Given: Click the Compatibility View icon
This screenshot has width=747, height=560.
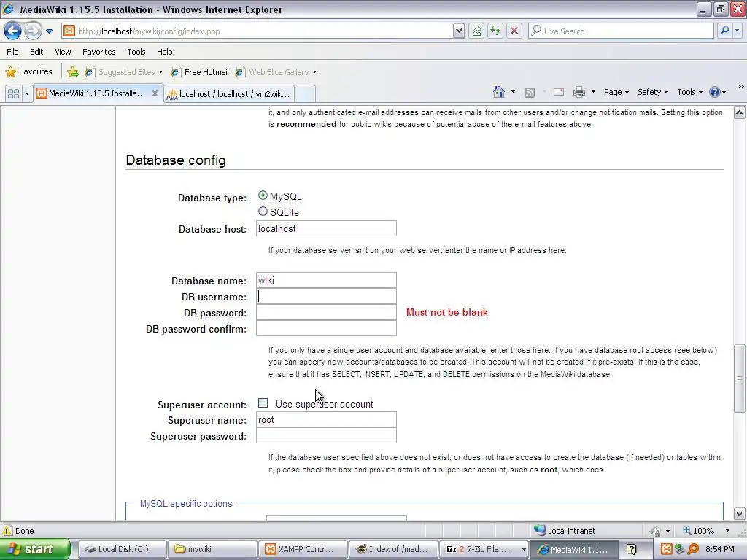Looking at the screenshot, I should [x=476, y=31].
